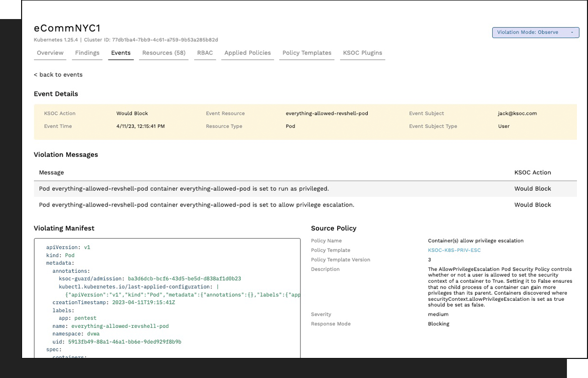This screenshot has width=588, height=378.
Task: Open the Resources (58) tab
Action: (x=164, y=53)
